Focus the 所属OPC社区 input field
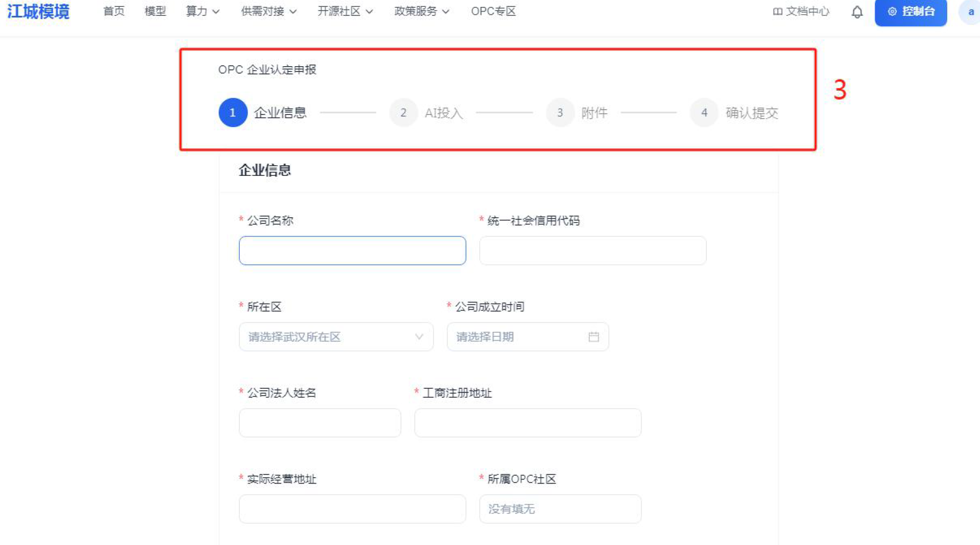The width and height of the screenshot is (980, 545). 560,509
